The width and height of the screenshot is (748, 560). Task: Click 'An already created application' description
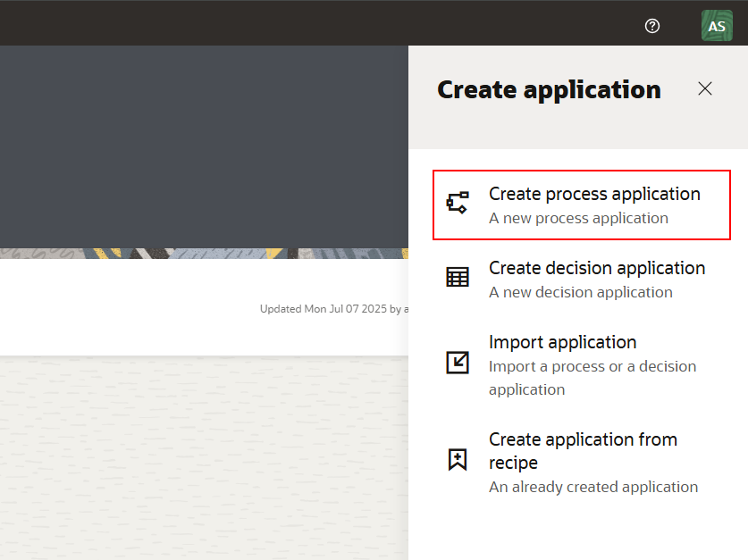[x=593, y=487]
